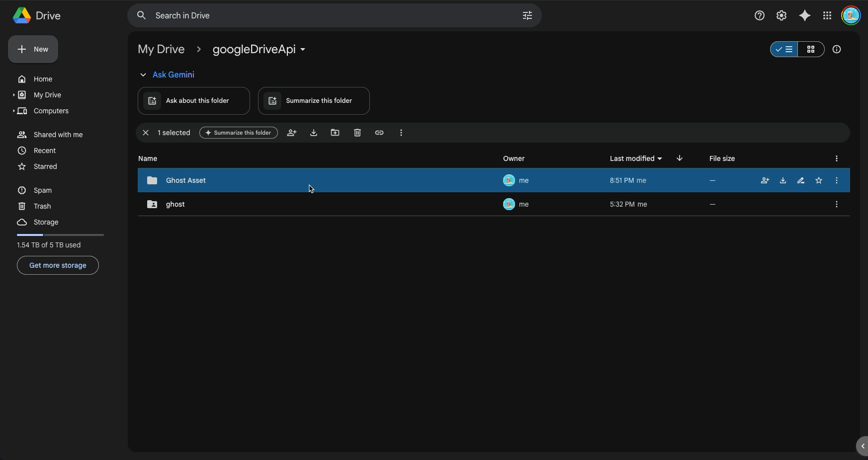Viewport: 868px width, 460px height.
Task: Navigate to My Drive breadcrumb
Action: (161, 49)
